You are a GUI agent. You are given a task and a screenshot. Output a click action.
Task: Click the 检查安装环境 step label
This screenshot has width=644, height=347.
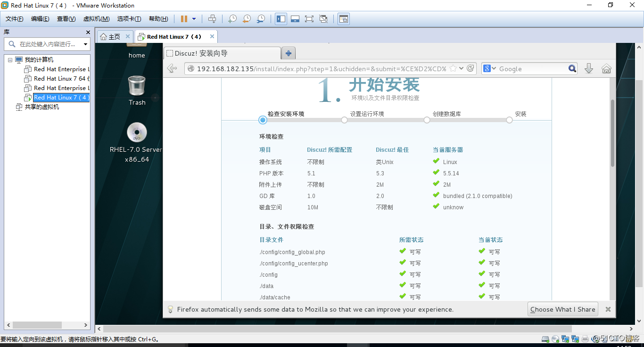[x=286, y=114]
